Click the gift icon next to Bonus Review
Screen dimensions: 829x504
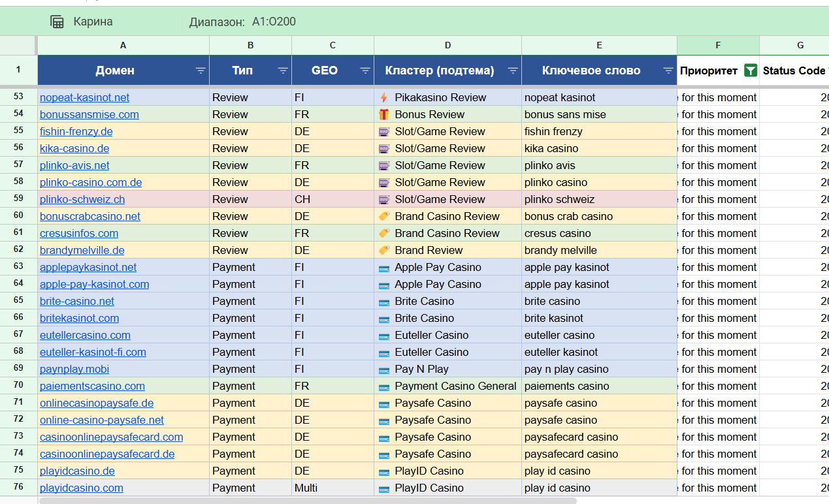(x=383, y=114)
